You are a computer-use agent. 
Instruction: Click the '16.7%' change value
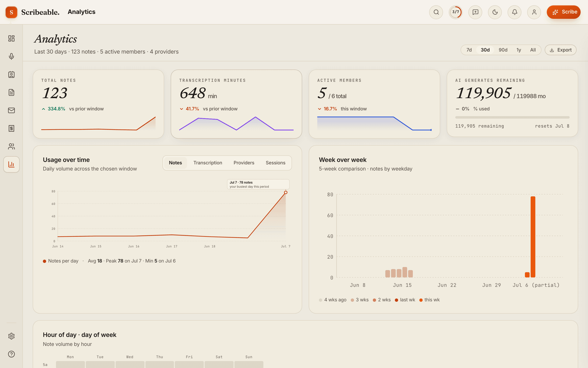tap(330, 109)
